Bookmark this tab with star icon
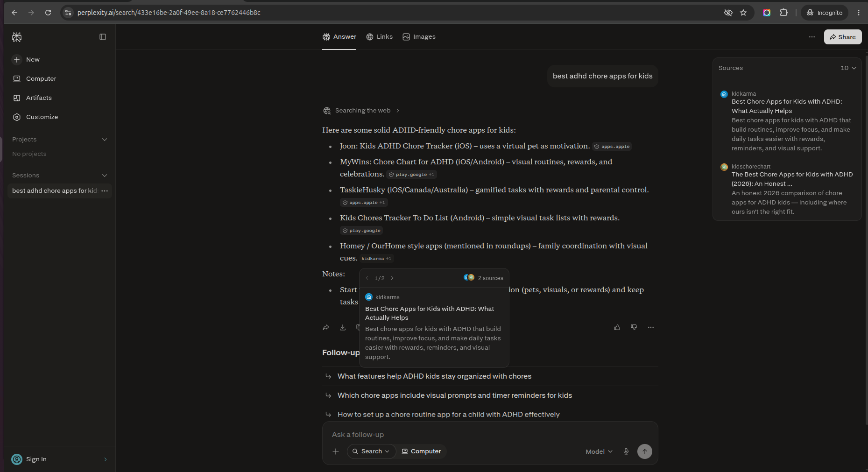 tap(743, 13)
